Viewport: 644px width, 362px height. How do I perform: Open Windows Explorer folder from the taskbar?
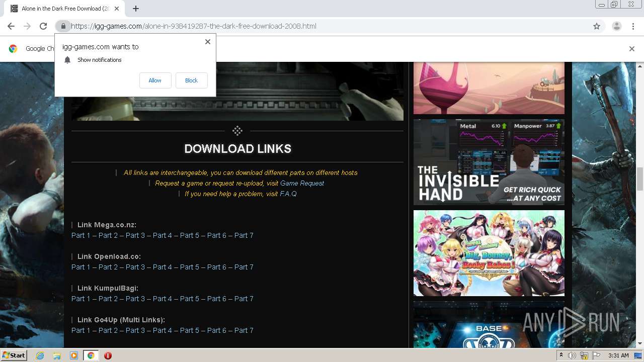[57, 355]
